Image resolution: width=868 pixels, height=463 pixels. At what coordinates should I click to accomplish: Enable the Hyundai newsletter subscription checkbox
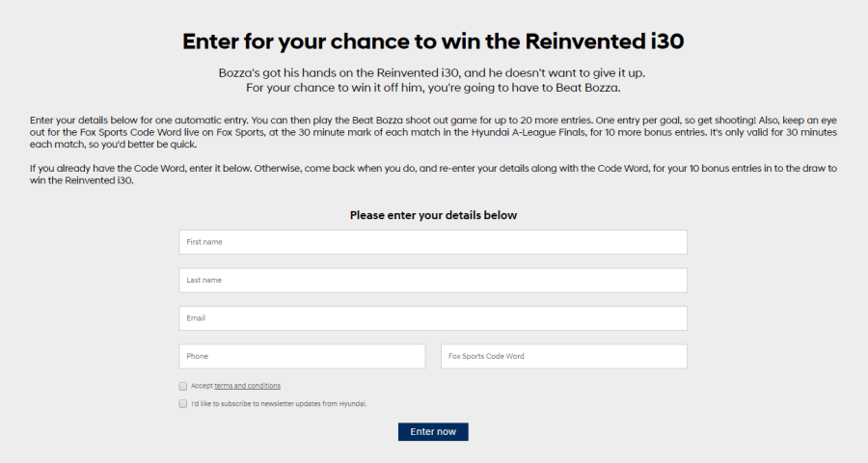pos(183,404)
